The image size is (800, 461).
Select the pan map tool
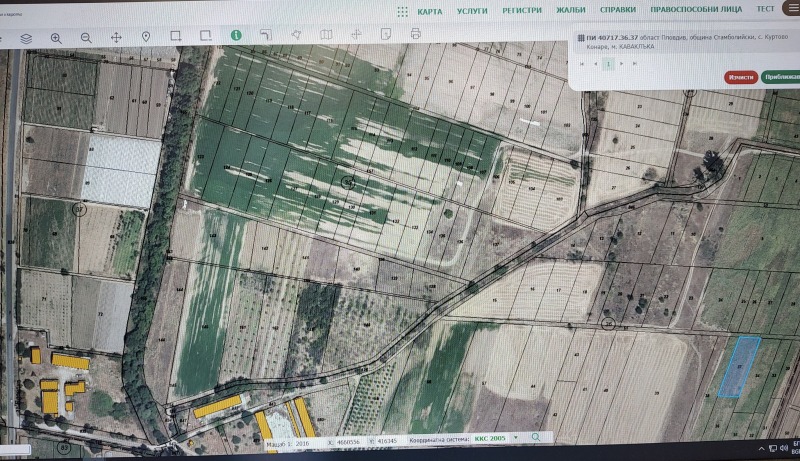[116, 38]
